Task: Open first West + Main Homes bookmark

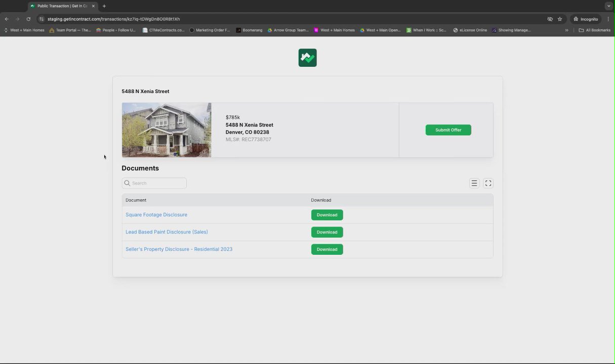Action: point(24,30)
